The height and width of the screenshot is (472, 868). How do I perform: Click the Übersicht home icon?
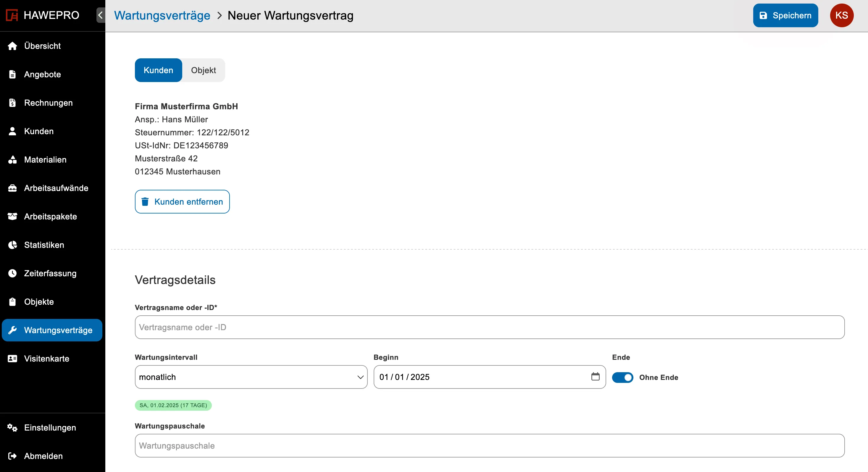tap(12, 46)
